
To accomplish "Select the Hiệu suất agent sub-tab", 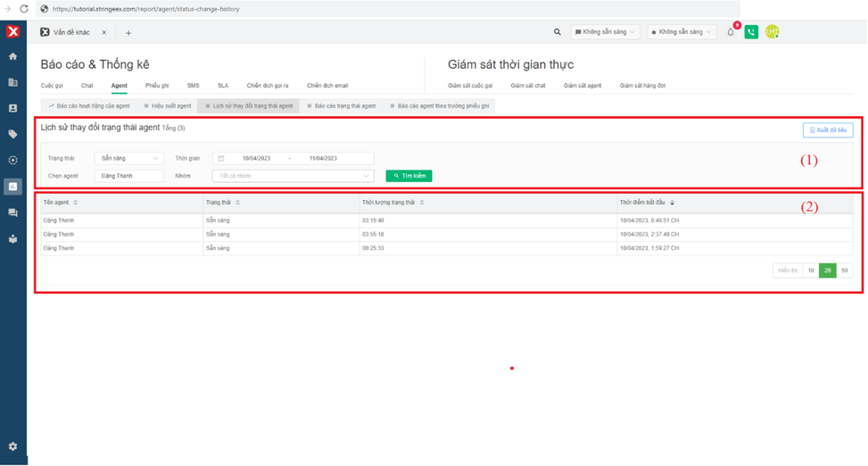I will (x=167, y=105).
